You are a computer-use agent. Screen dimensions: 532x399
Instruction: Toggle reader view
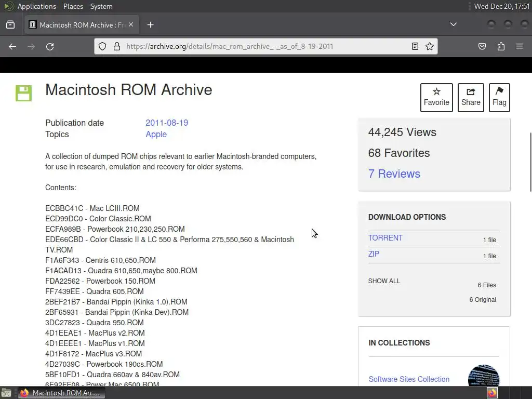(x=415, y=46)
